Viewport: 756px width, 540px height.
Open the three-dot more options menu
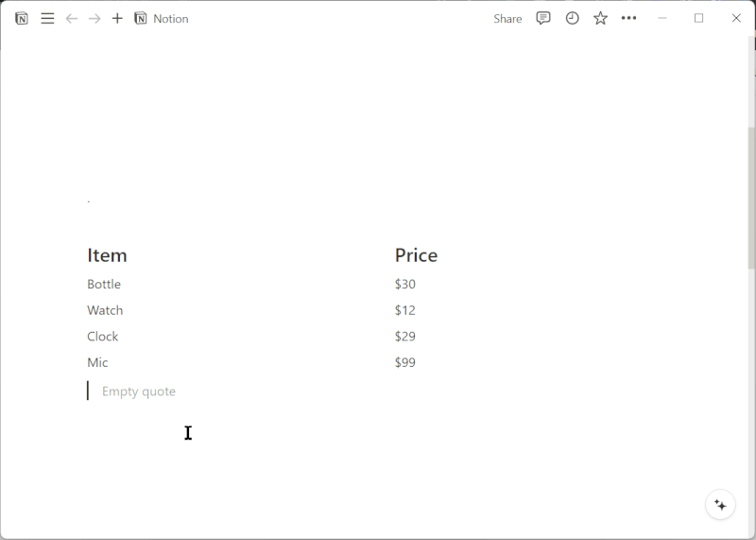point(628,18)
